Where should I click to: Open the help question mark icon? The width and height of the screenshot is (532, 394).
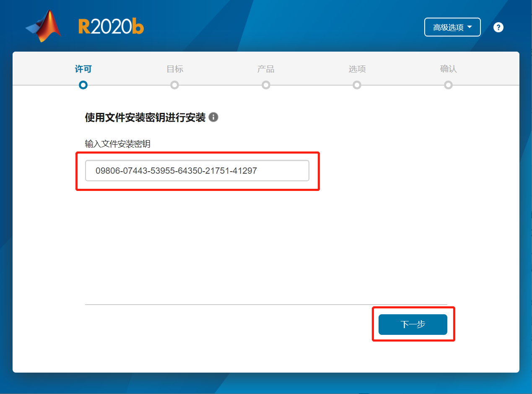(x=498, y=27)
